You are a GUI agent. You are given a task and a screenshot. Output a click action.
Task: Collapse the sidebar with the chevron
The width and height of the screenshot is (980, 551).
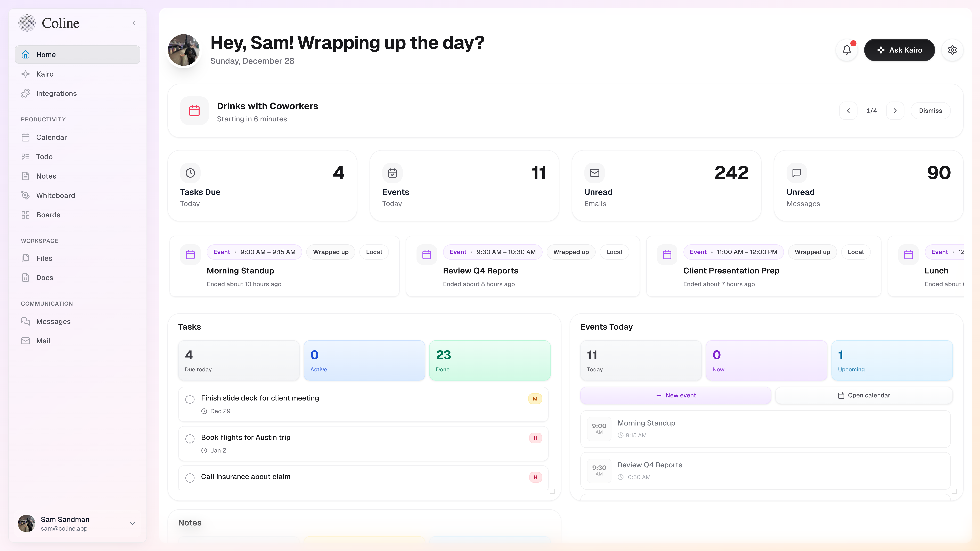134,23
